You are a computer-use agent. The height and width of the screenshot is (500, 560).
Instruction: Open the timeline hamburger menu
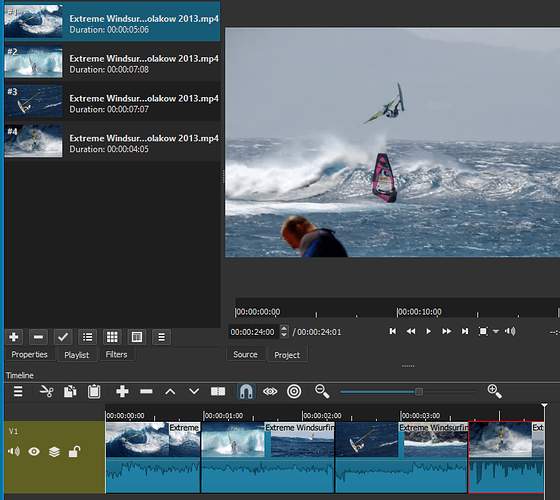(18, 391)
